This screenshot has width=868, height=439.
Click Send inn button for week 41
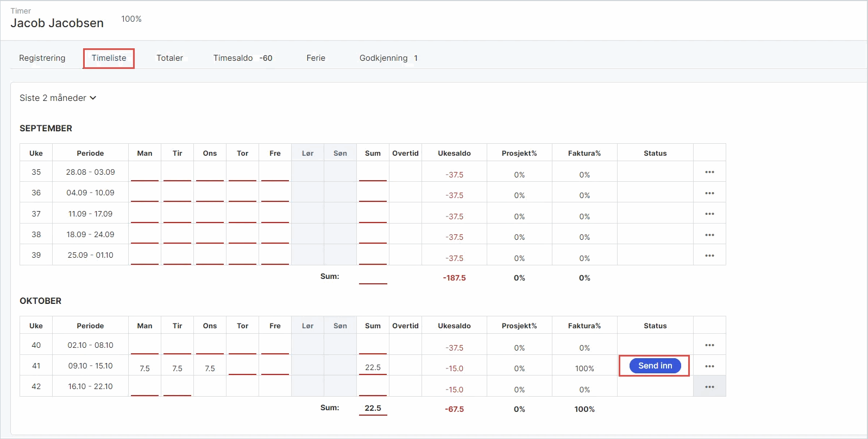tap(655, 366)
